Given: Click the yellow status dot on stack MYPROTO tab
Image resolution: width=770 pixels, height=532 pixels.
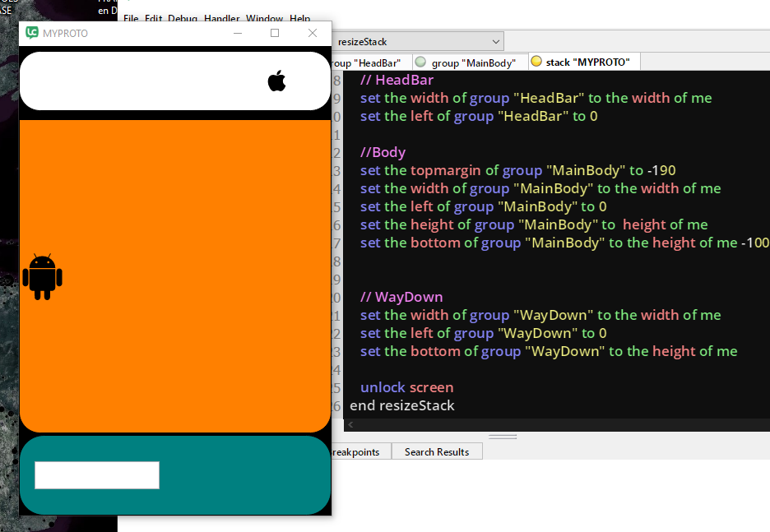Looking at the screenshot, I should [536, 62].
